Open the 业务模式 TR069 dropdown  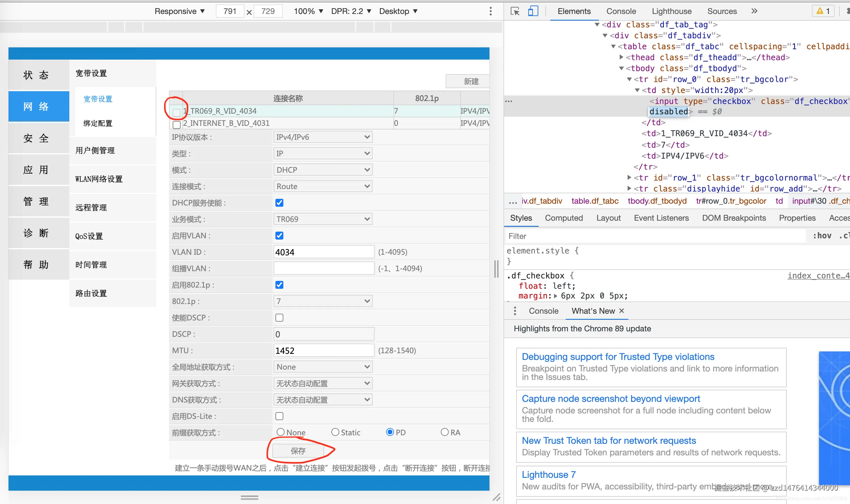coord(323,219)
